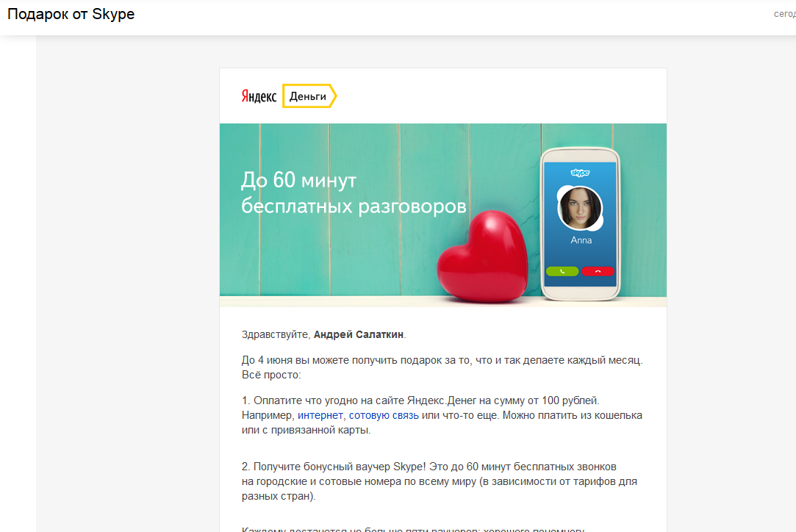Image resolution: width=796 pixels, height=532 pixels.
Task: Open the yellow Деньги arrow badge
Action: click(309, 96)
